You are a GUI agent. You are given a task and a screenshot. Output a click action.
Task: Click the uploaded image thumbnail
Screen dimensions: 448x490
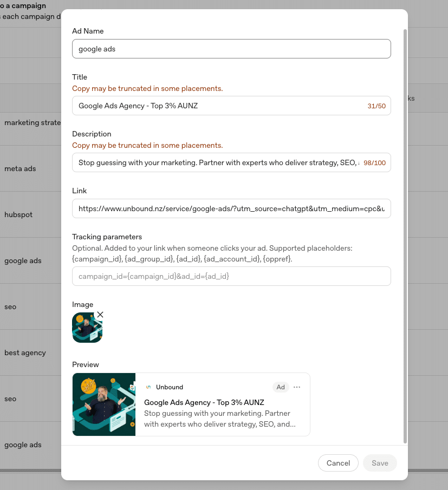[87, 328]
